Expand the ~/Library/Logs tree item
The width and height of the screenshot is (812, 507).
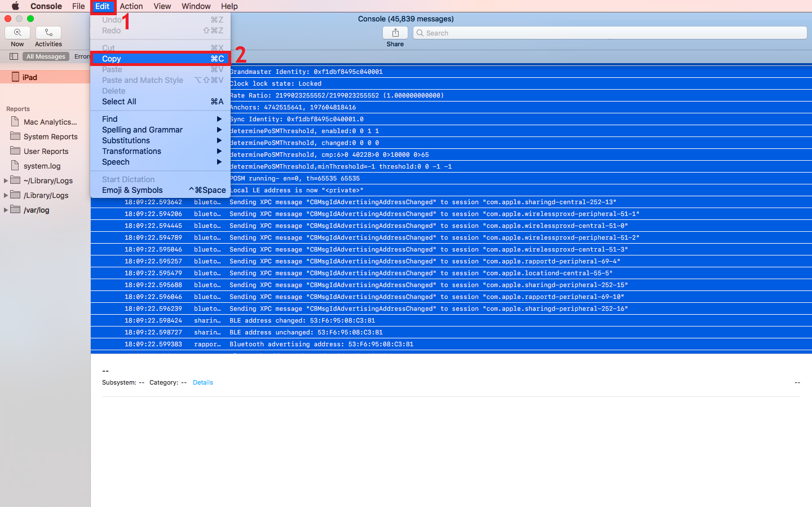[x=6, y=180]
